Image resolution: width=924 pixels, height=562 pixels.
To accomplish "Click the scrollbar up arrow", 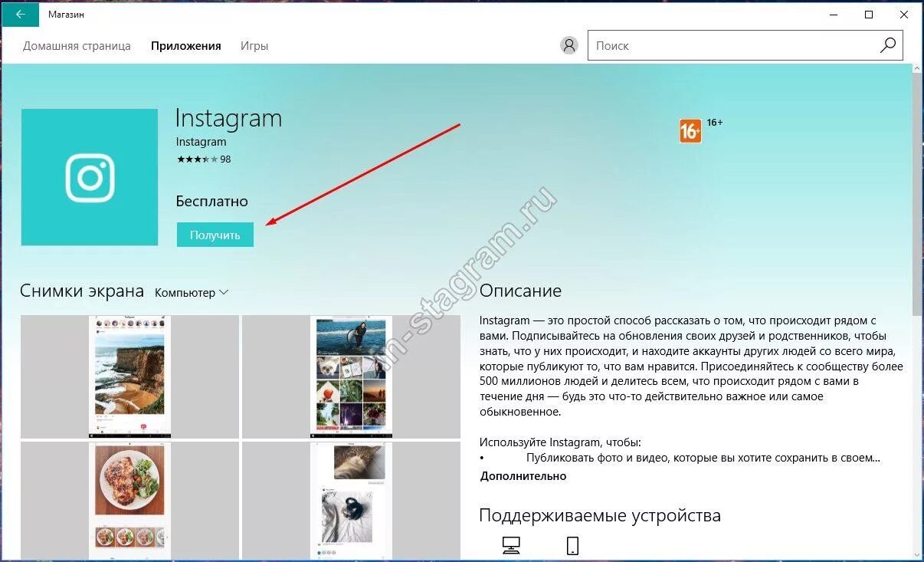I will (917, 68).
